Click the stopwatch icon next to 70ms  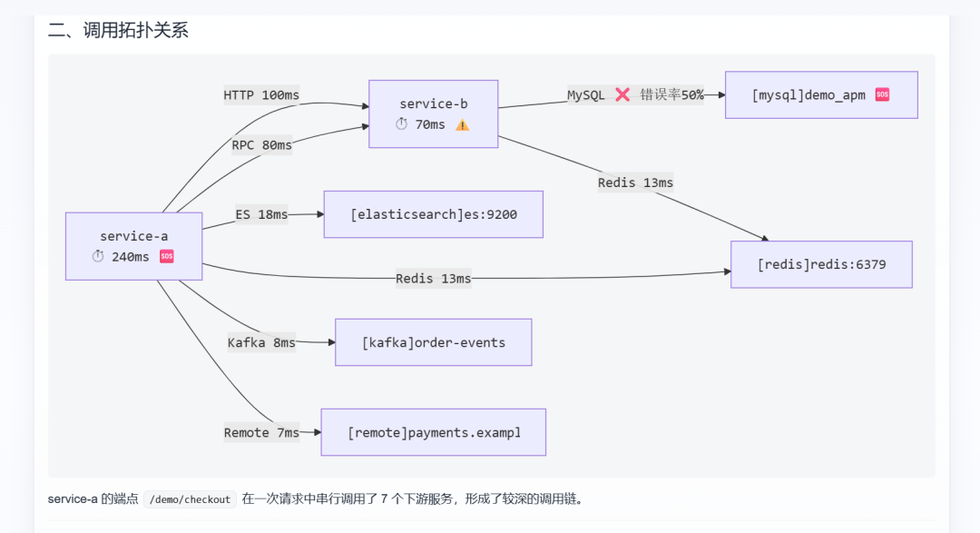pyautogui.click(x=401, y=123)
